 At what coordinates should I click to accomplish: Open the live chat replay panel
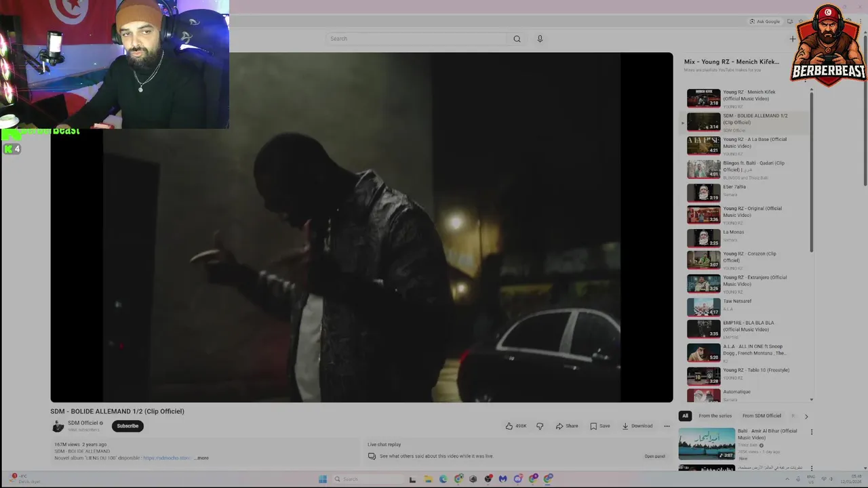point(654,456)
